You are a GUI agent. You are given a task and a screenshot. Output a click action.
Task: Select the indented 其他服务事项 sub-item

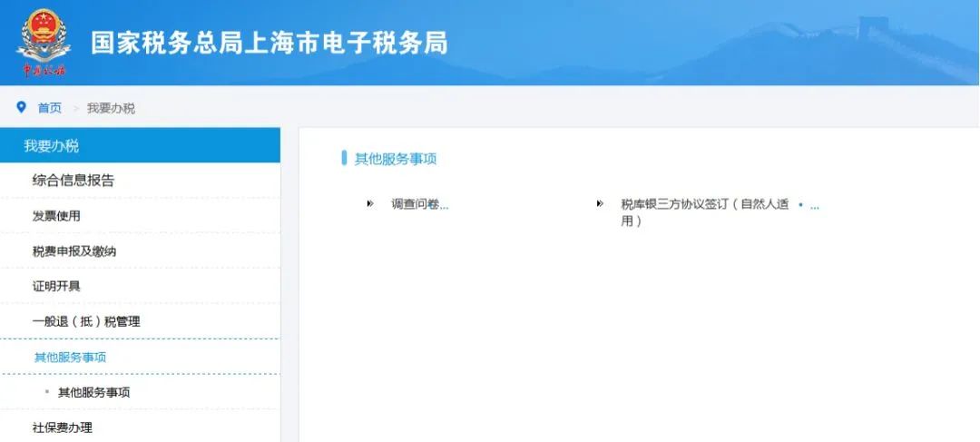(x=93, y=392)
